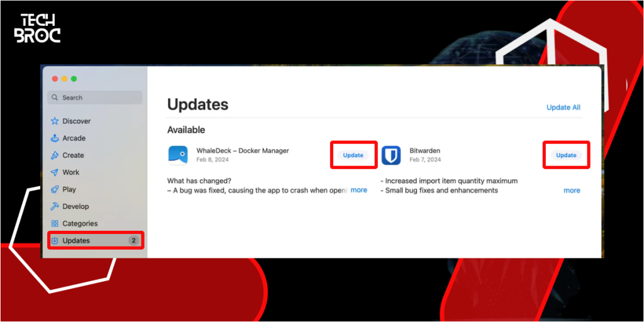Image resolution: width=644 pixels, height=322 pixels.
Task: Click the Available section heading
Action: pyautogui.click(x=186, y=130)
